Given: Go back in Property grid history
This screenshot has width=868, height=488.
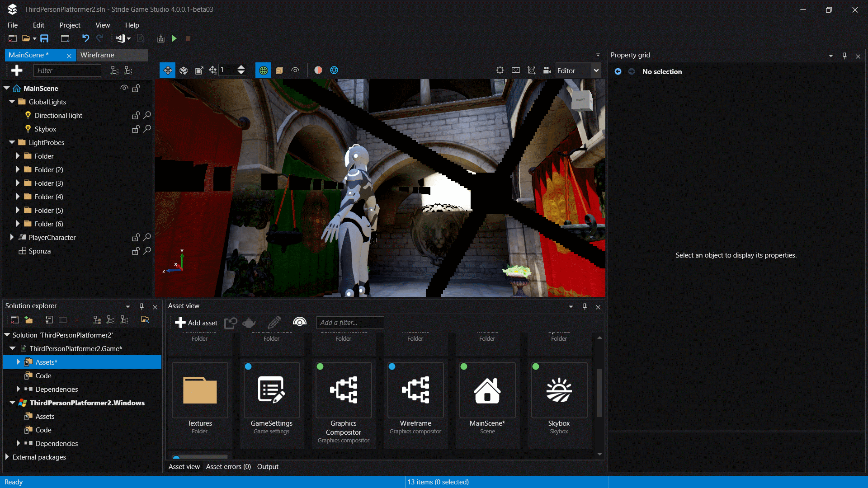Looking at the screenshot, I should [x=618, y=71].
